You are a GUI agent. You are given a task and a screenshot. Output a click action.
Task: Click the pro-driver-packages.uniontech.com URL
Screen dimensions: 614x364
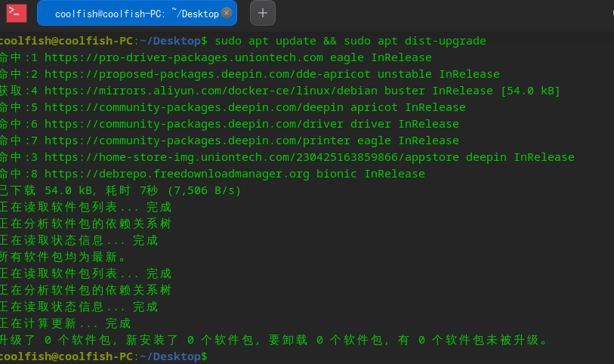click(x=184, y=57)
